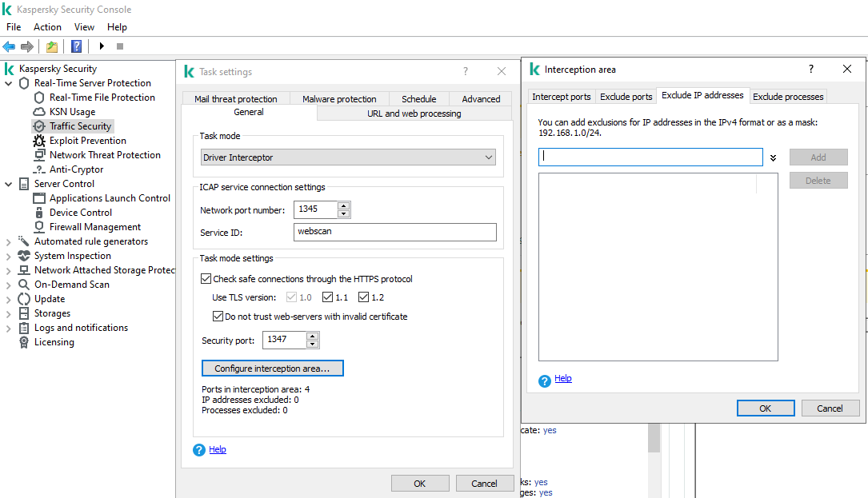Toggle TLS version 1.2 checkbox
The image size is (868, 498).
click(363, 297)
